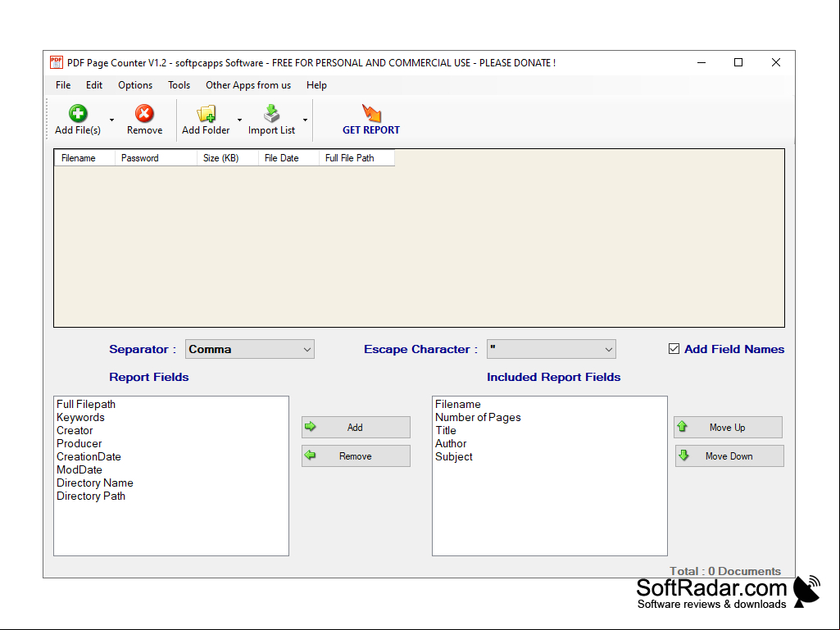This screenshot has width=840, height=630.
Task: Click the Import List icon
Action: coord(271,113)
